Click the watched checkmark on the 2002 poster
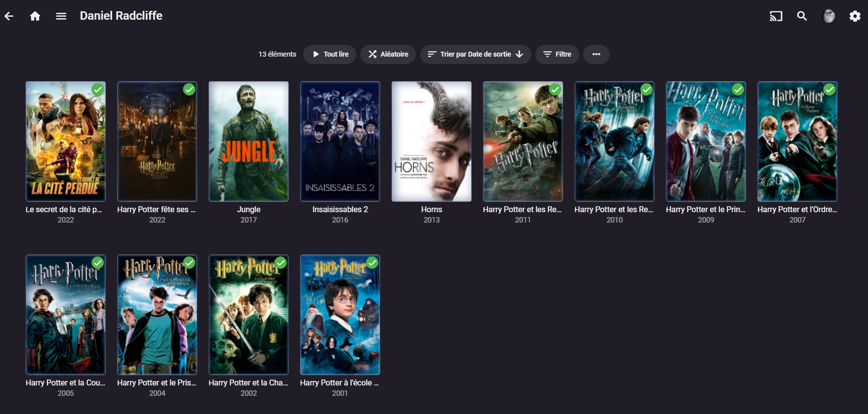 coord(281,262)
